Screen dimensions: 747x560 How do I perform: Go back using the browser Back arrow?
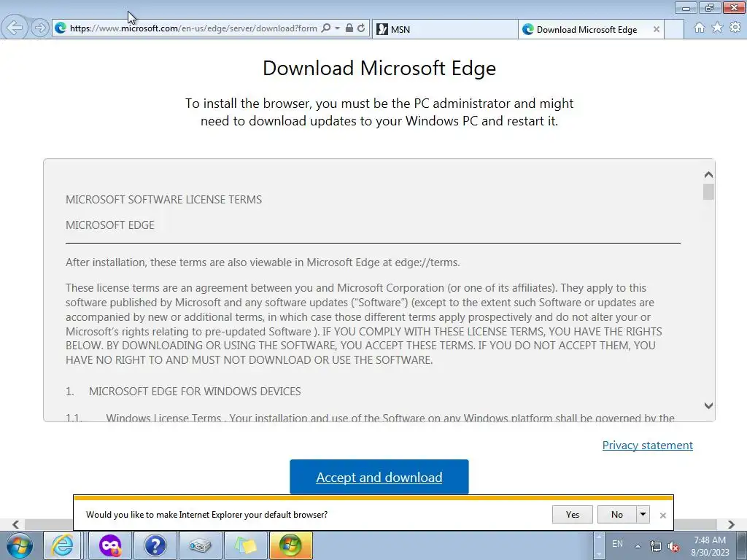click(15, 28)
